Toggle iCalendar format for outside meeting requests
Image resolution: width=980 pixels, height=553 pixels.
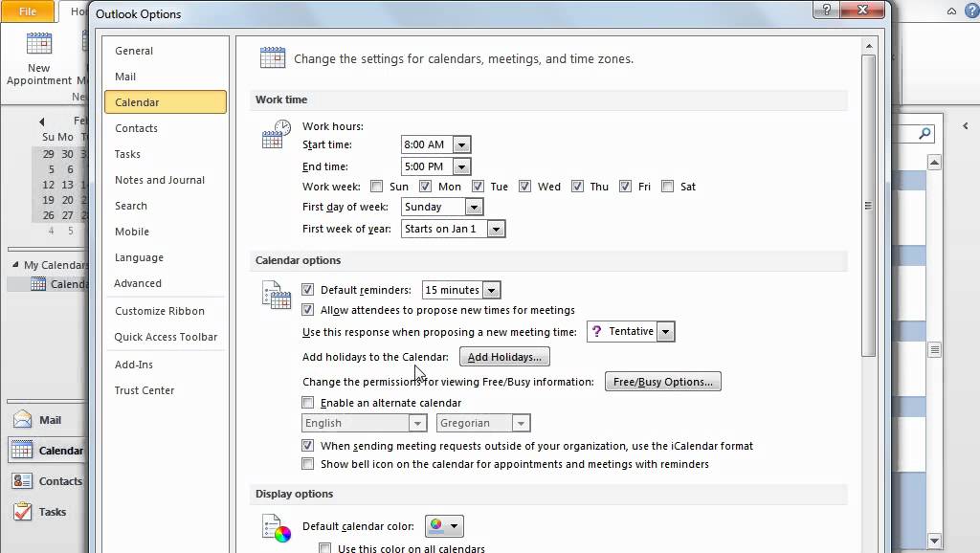pos(307,446)
